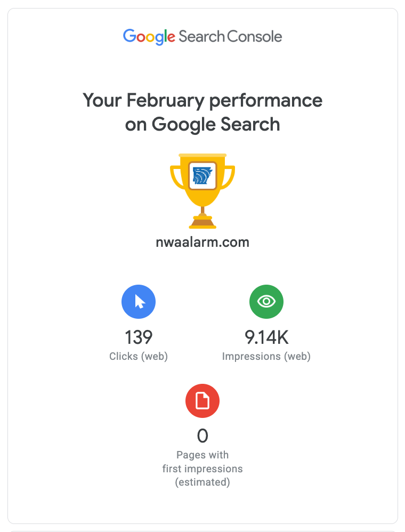This screenshot has width=405, height=532.
Task: Select the Impressions (web) label
Action: click(x=266, y=357)
